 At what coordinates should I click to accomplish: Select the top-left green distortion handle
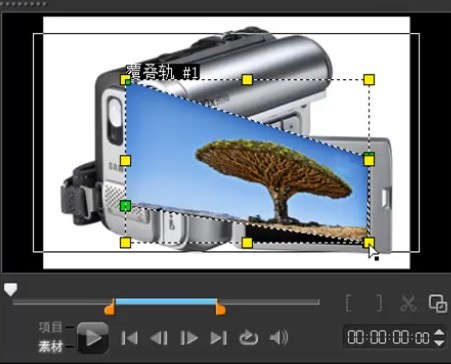click(x=128, y=82)
